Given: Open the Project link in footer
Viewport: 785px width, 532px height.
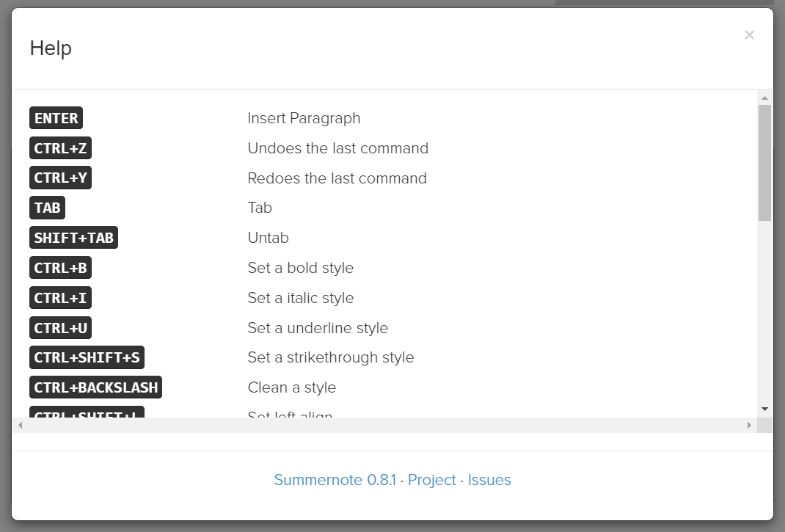Looking at the screenshot, I should click(x=432, y=480).
